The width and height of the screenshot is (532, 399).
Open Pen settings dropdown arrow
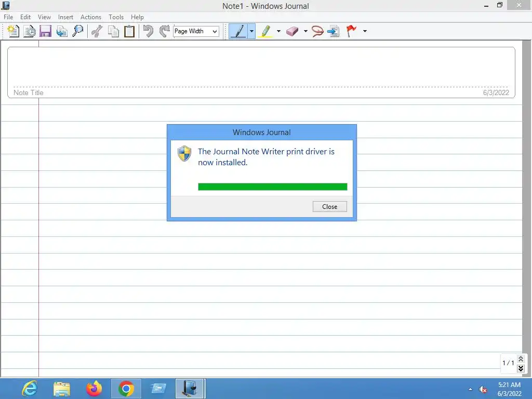pos(251,31)
